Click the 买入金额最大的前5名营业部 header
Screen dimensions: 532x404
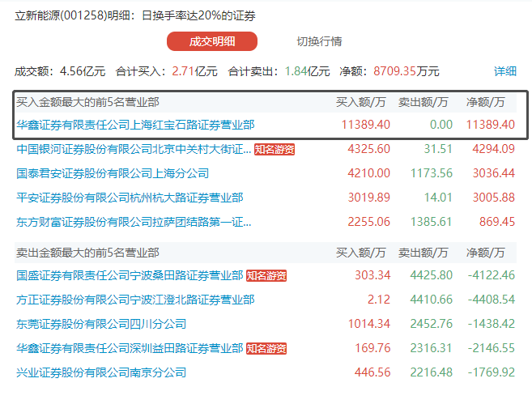tap(87, 102)
